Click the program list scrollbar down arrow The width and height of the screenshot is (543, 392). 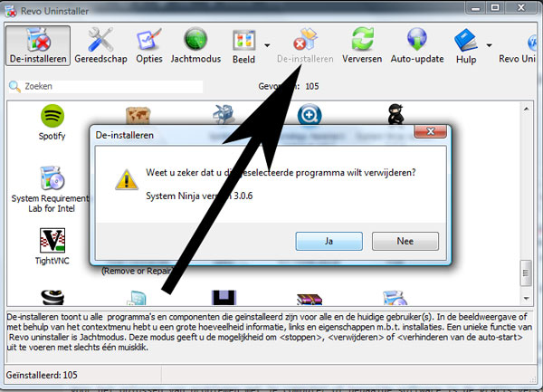pyautogui.click(x=527, y=298)
